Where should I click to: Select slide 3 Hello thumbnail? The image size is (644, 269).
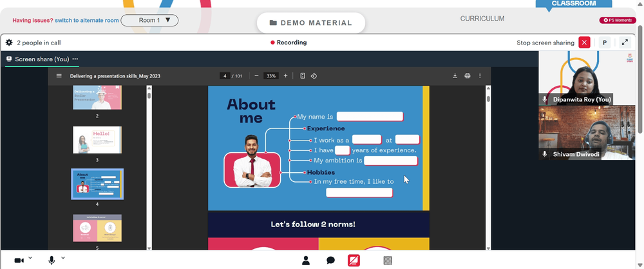pyautogui.click(x=97, y=140)
